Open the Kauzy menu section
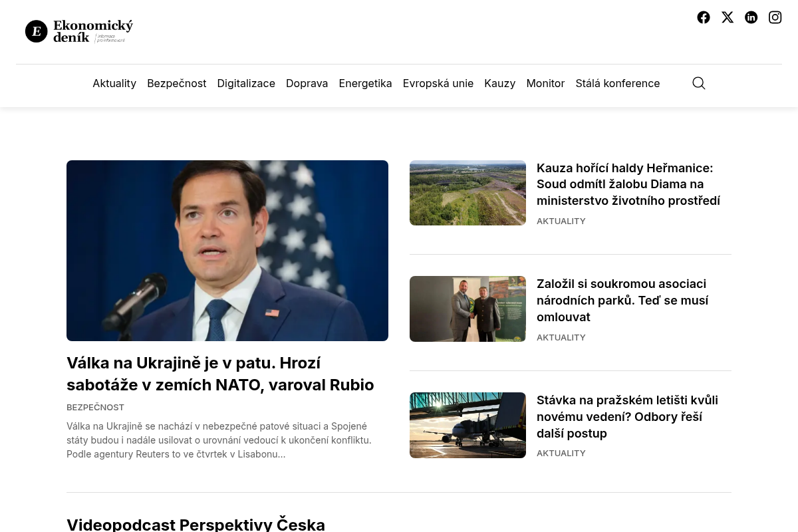798x532 pixels. (500, 83)
